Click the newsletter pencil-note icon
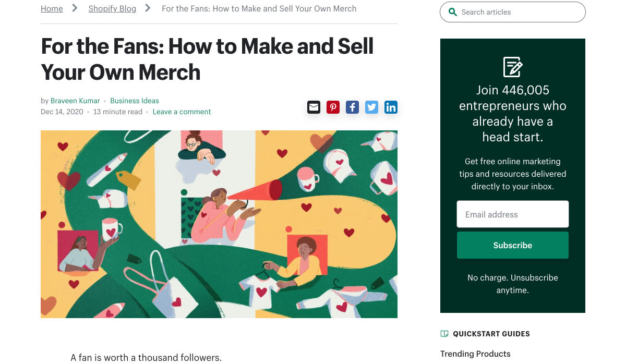 point(512,67)
